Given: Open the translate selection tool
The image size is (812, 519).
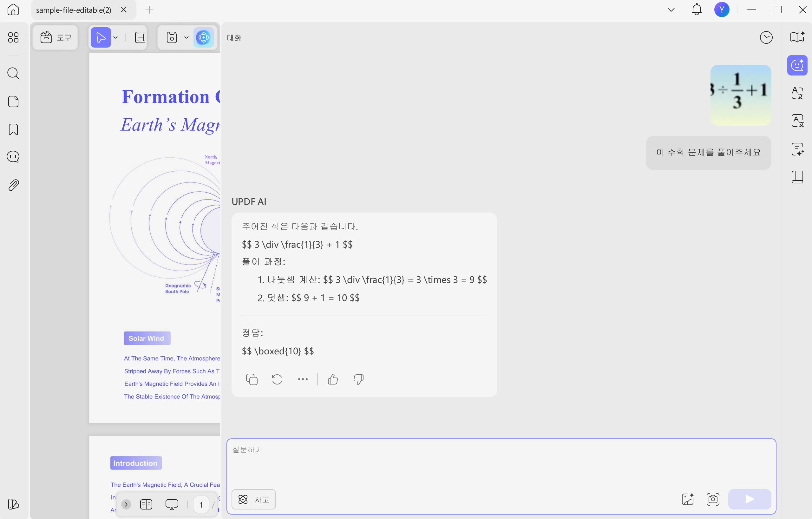Looking at the screenshot, I should coord(797,93).
